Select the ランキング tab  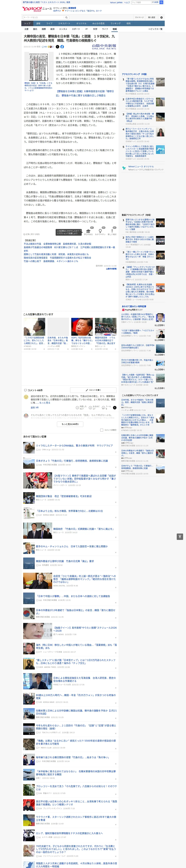[115, 23]
